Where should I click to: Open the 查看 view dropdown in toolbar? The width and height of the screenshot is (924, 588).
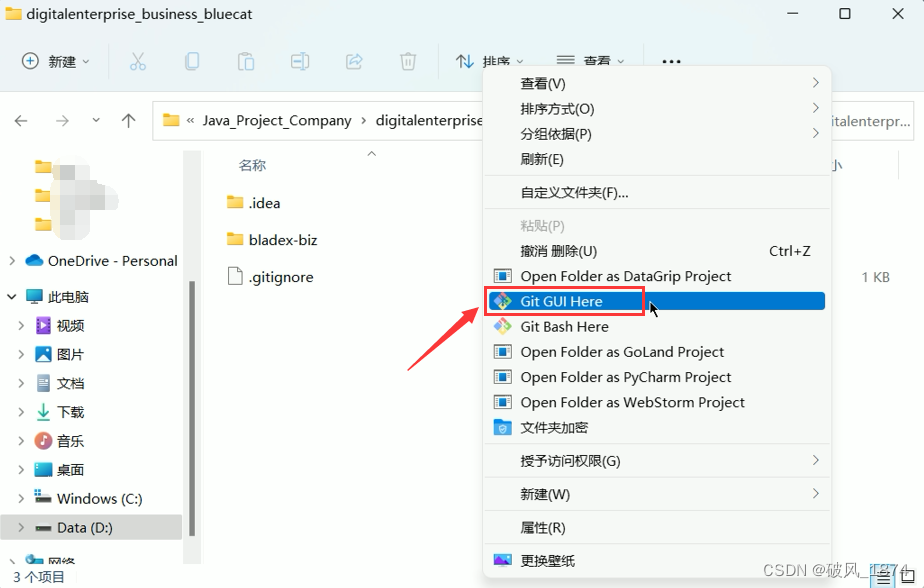coord(590,61)
